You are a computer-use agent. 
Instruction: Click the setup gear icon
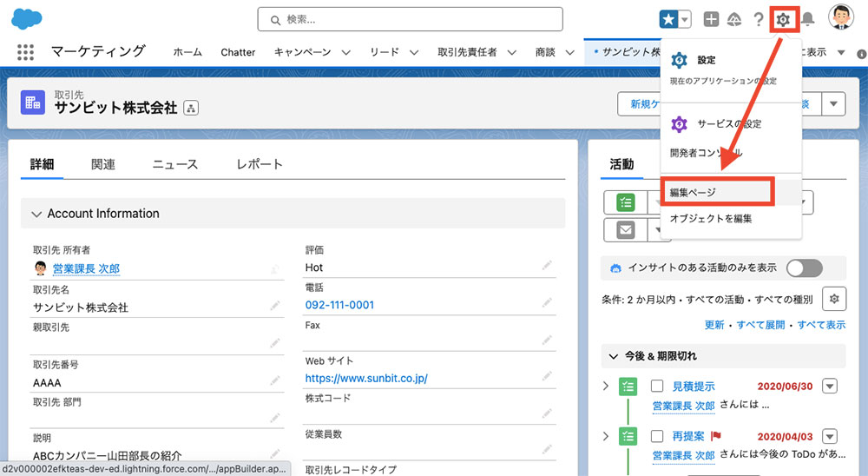point(783,20)
